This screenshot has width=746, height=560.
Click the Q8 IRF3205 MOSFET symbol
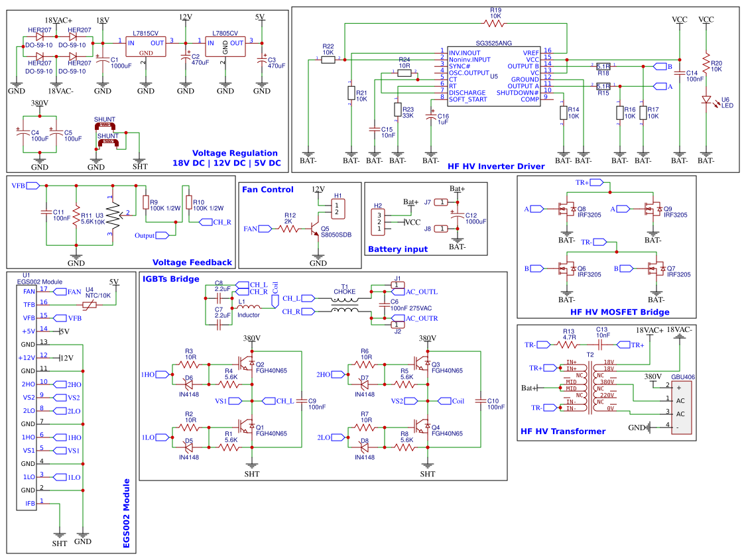click(x=567, y=209)
